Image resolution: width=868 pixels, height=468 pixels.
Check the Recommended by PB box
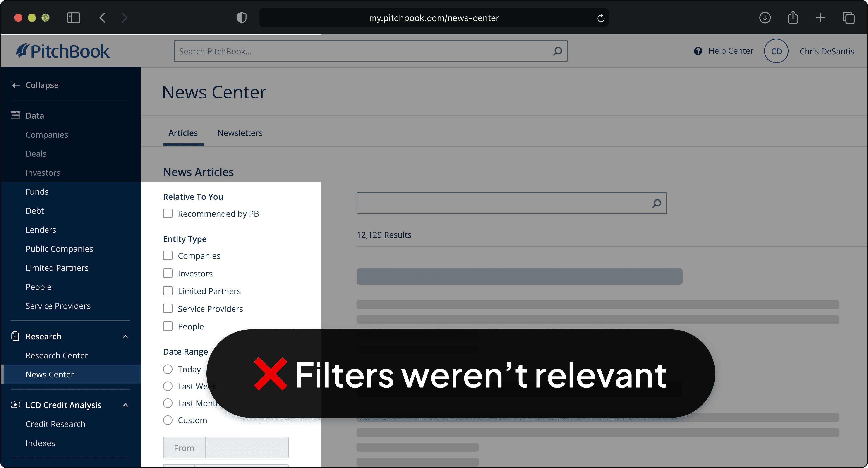[168, 214]
